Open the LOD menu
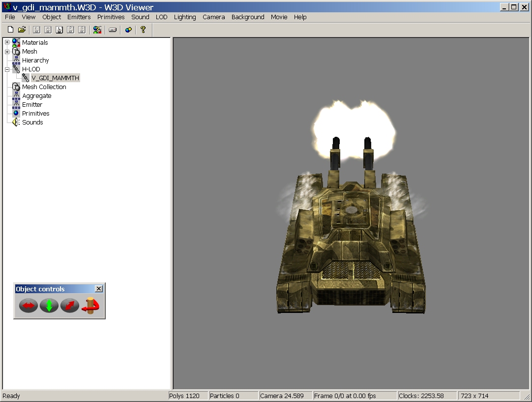The width and height of the screenshot is (532, 402). (x=161, y=17)
